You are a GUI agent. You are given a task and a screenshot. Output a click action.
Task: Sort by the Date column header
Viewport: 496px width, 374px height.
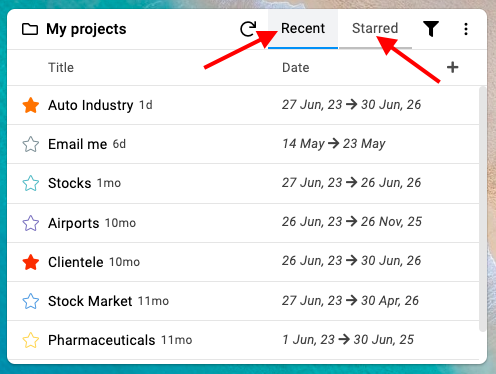pos(295,67)
